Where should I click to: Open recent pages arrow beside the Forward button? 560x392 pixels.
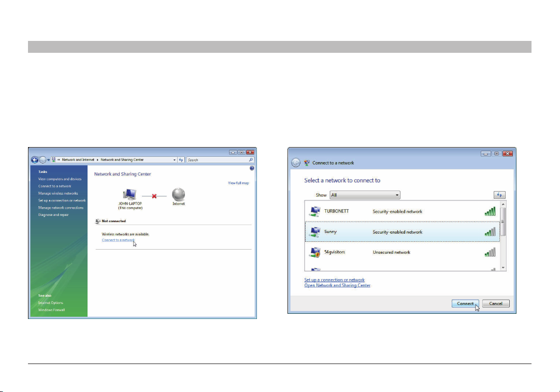[x=49, y=160]
